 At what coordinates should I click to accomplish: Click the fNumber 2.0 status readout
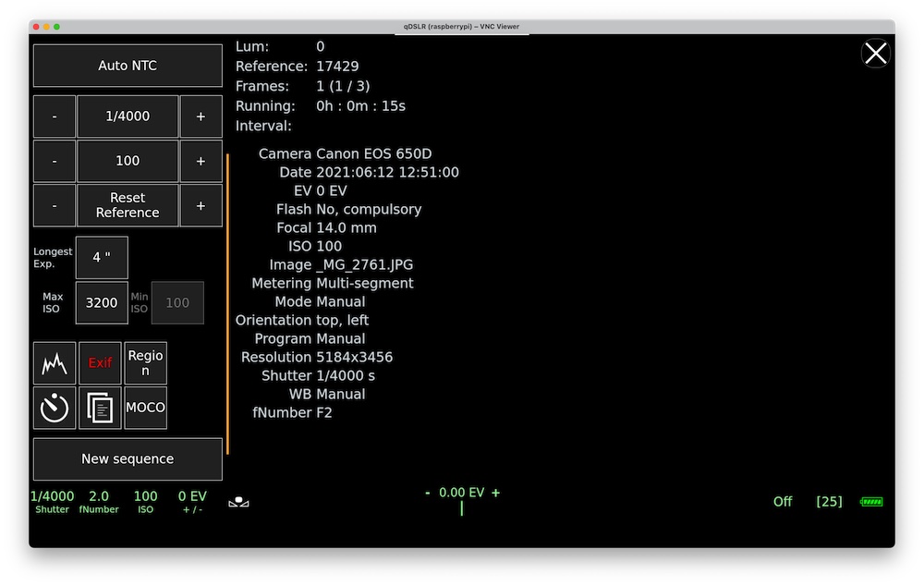coord(99,502)
